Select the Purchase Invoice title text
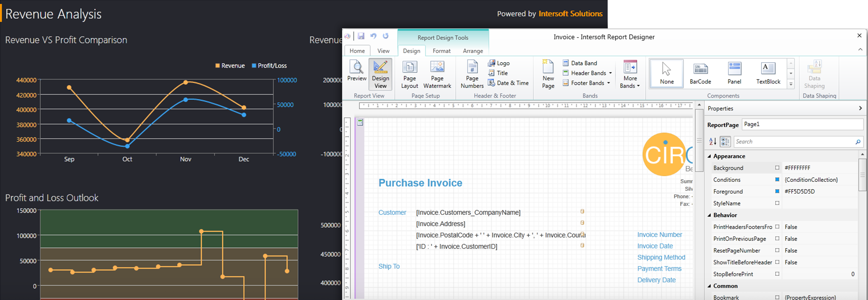Screen dimensions: 868x300 click(x=420, y=183)
